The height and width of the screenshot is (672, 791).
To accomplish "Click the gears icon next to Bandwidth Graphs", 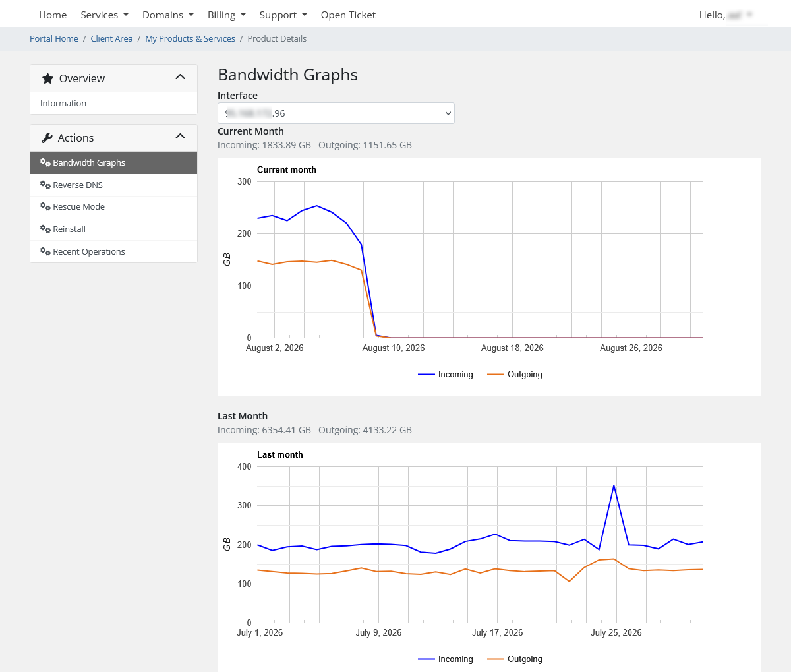I will pos(45,162).
